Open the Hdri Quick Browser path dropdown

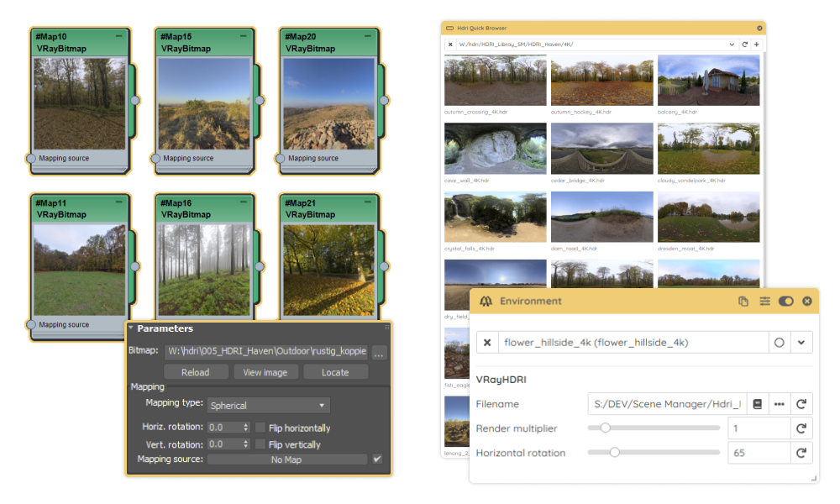click(732, 45)
